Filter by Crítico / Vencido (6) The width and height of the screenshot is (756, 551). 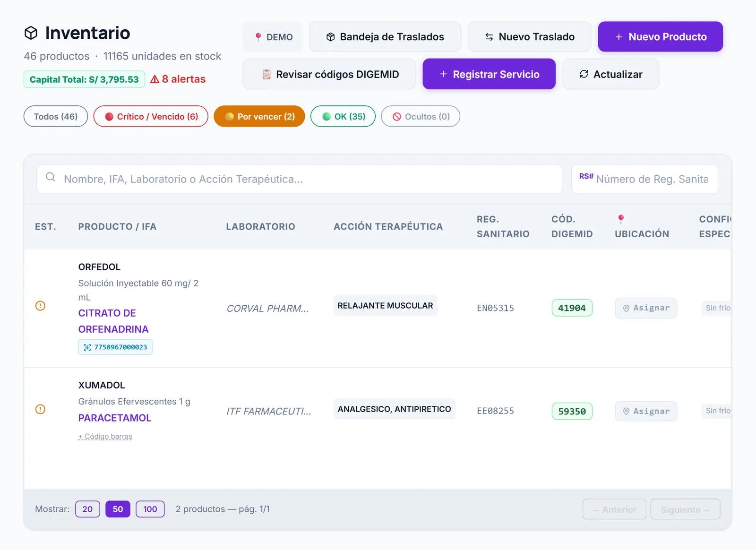point(151,117)
